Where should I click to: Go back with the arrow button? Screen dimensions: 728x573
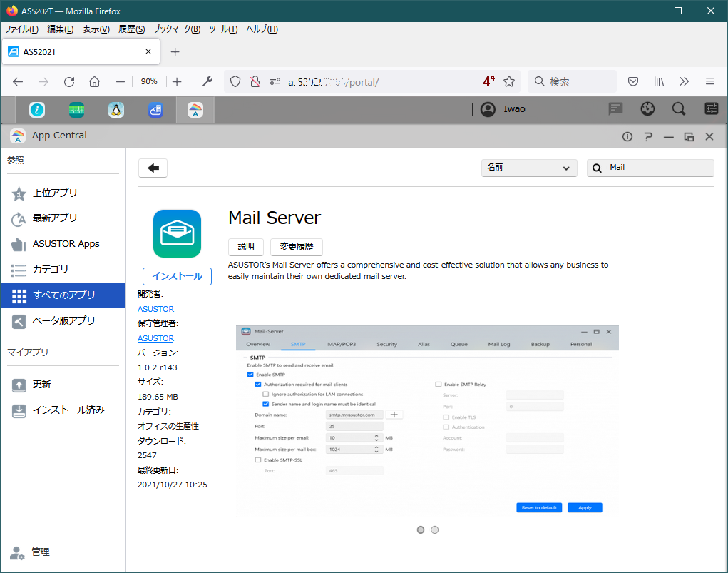153,168
